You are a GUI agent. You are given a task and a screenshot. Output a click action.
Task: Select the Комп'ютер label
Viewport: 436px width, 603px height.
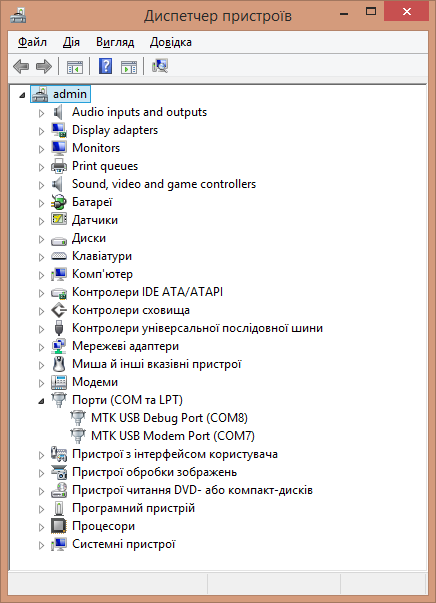click(x=102, y=274)
